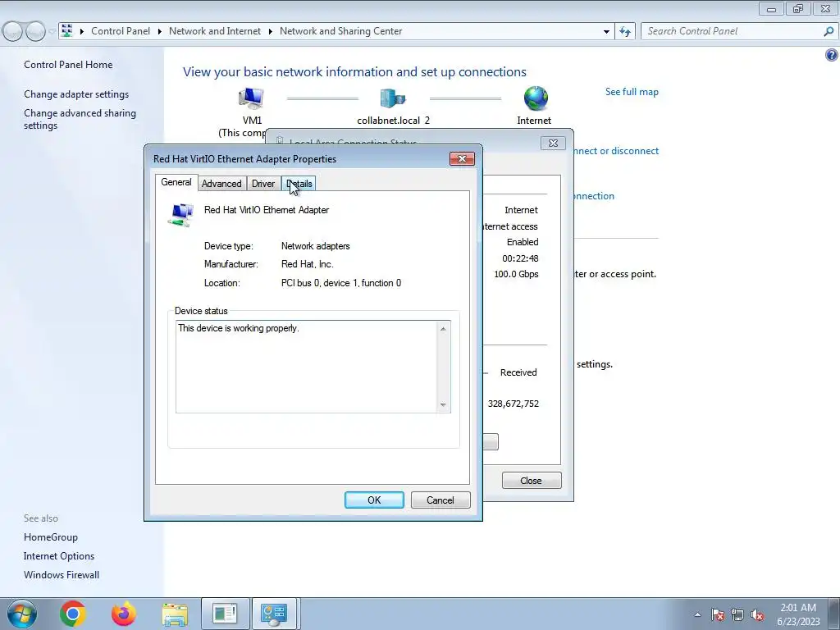The image size is (840, 630).
Task: Click the server manager taskbar button
Action: 224,614
